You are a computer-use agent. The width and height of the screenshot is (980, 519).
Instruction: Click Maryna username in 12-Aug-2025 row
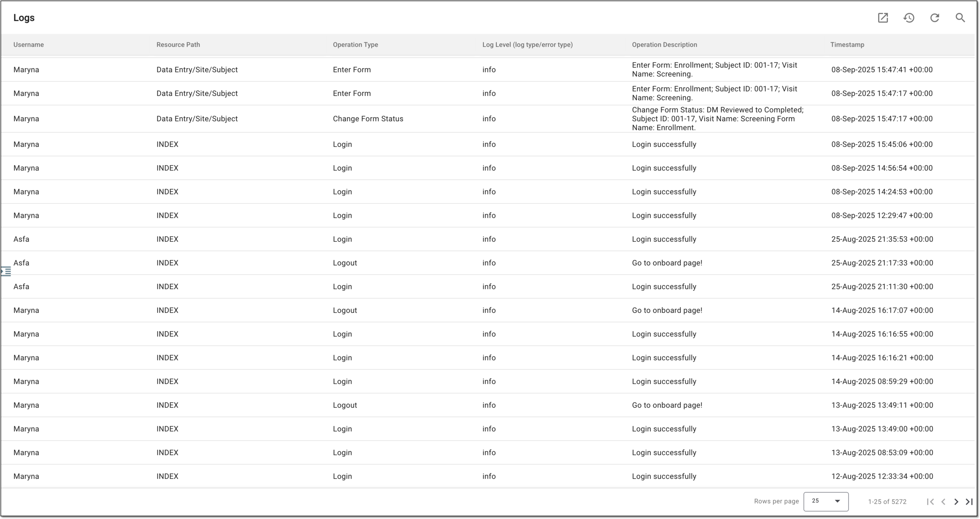coord(26,476)
